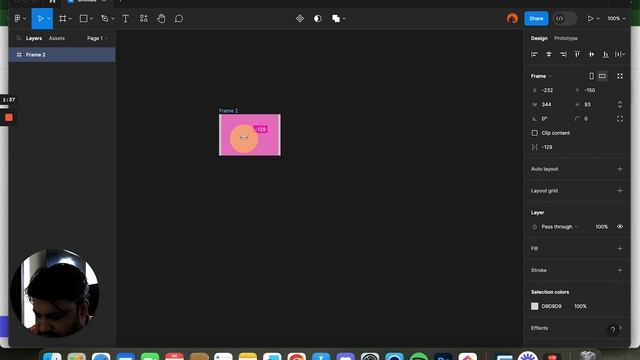Screen dimensions: 640x360
Task: Align selection to the right
Action: coord(563,54)
